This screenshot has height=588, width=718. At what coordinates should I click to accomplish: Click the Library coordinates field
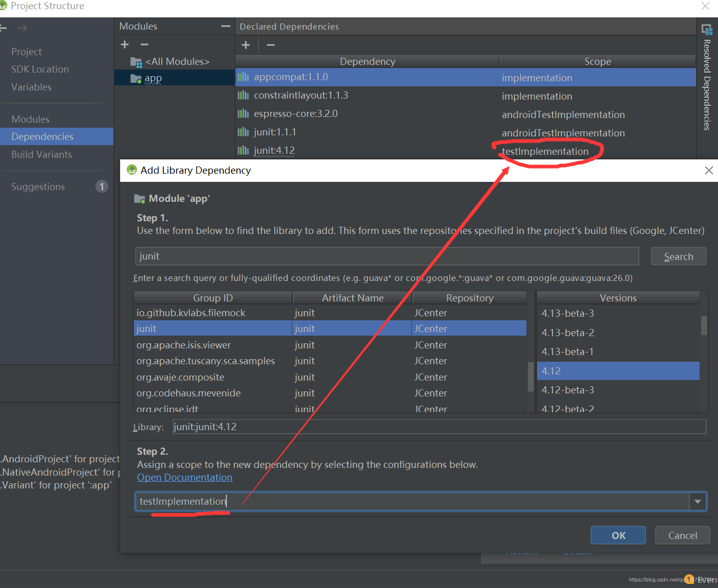click(439, 427)
